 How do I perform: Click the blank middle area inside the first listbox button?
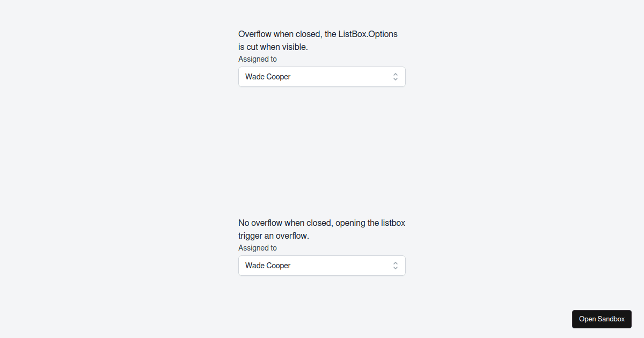[x=341, y=77]
